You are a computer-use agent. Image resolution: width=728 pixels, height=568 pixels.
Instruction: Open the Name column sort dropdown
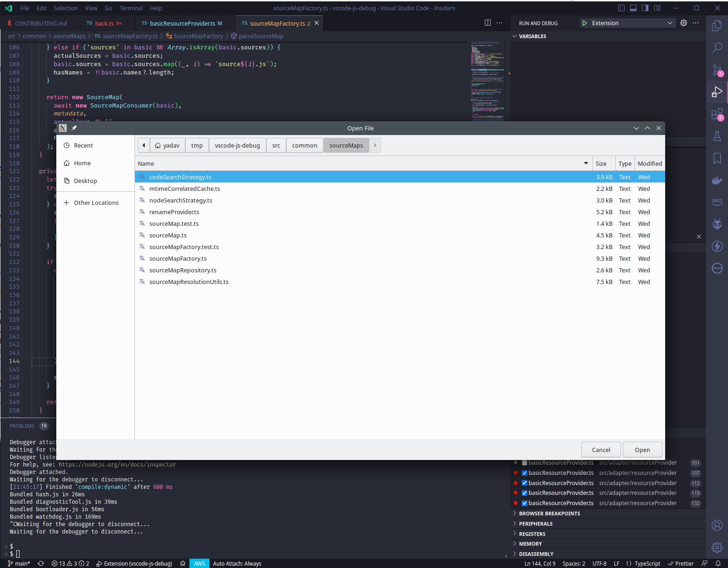click(586, 163)
